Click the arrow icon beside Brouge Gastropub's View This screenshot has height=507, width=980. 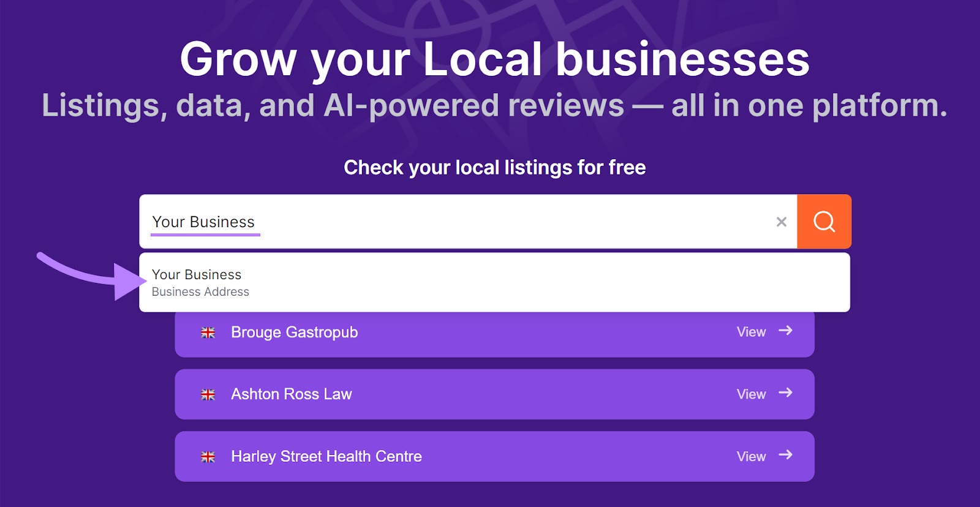click(786, 332)
